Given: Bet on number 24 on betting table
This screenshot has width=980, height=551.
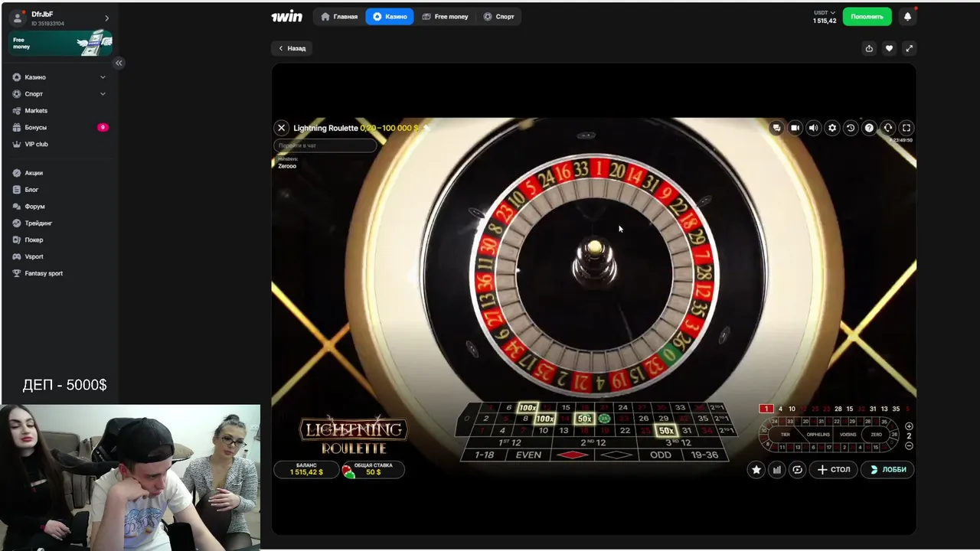Looking at the screenshot, I should click(622, 408).
